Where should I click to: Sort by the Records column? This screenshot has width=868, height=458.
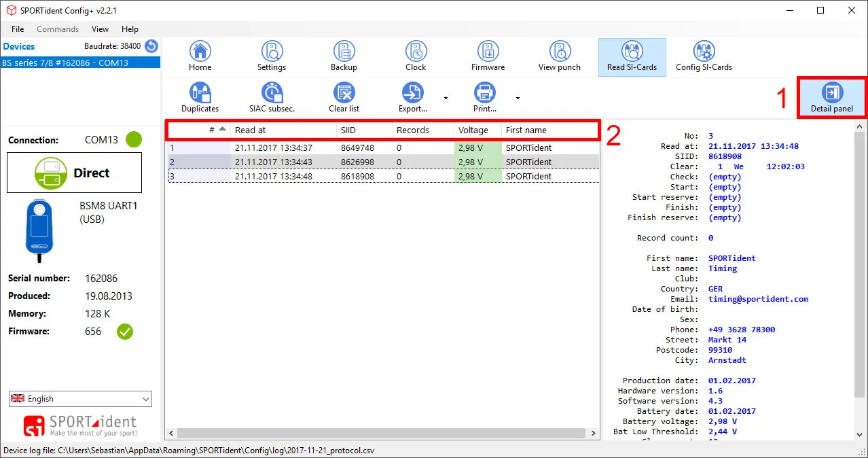point(423,130)
